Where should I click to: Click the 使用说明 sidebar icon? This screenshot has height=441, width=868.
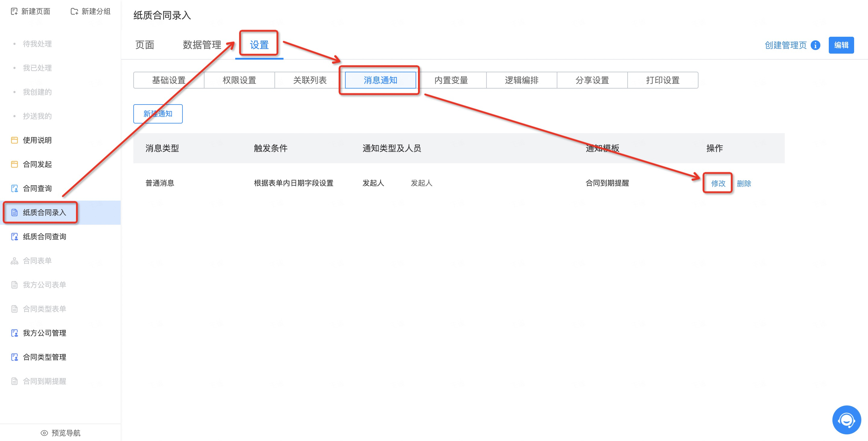click(14, 140)
